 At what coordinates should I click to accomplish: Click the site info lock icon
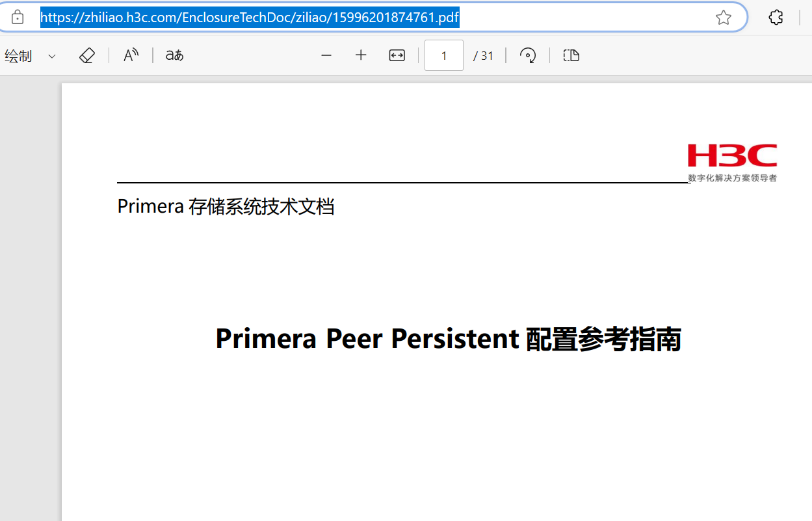click(x=18, y=18)
